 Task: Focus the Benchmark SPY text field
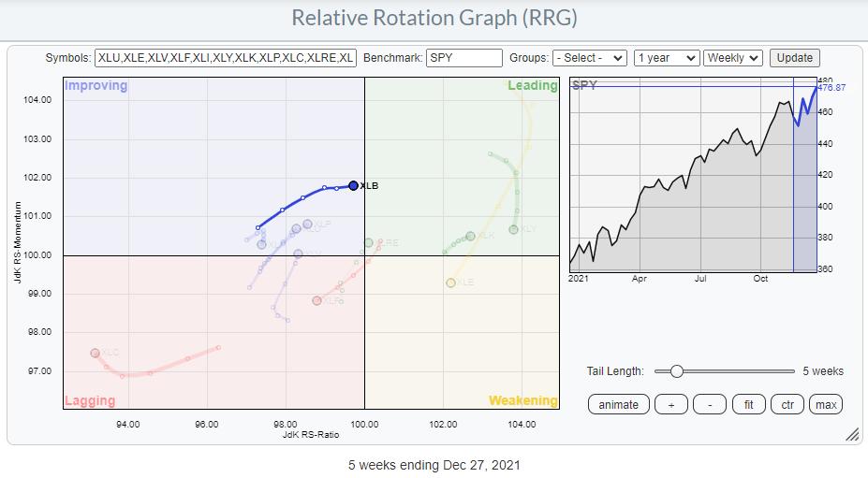(x=463, y=58)
